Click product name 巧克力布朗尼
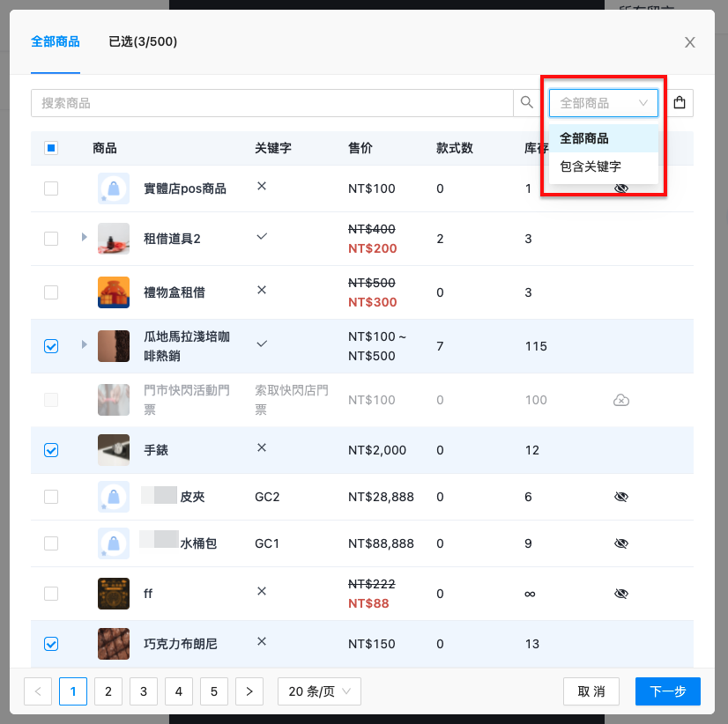Image resolution: width=728 pixels, height=724 pixels. pos(180,644)
